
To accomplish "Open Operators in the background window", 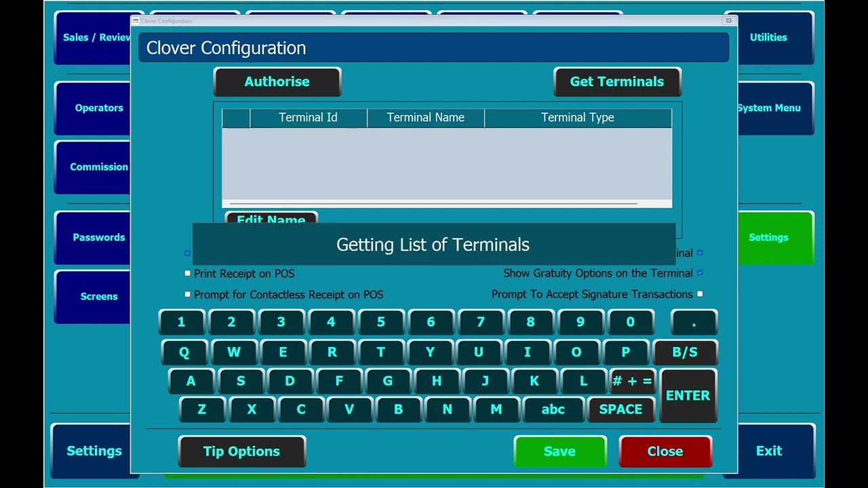I will [93, 108].
